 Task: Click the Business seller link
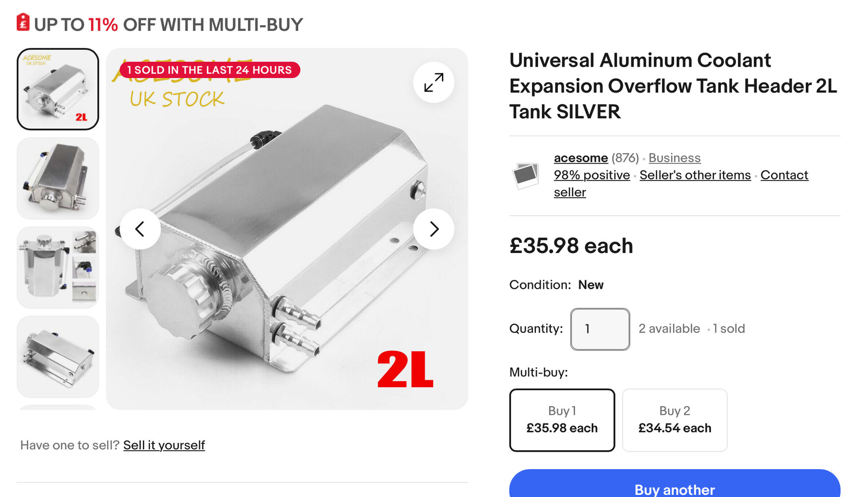coord(675,158)
